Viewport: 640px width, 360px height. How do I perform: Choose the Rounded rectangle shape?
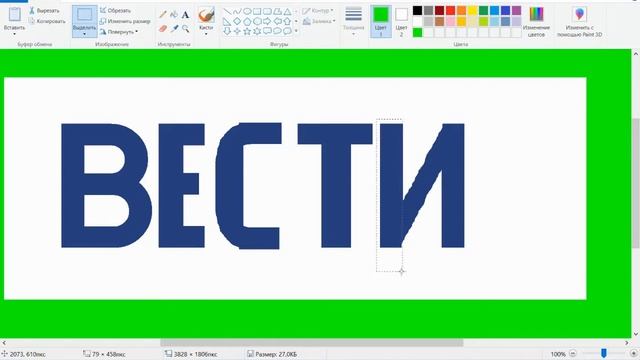coord(267,11)
